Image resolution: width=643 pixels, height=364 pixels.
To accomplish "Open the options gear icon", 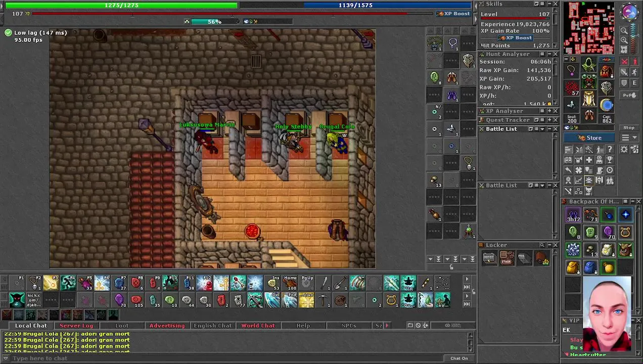I will [624, 149].
